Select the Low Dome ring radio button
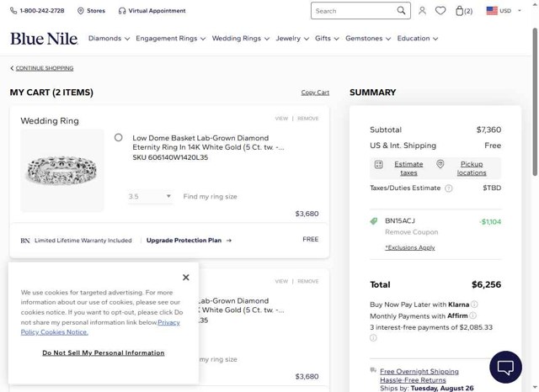 pos(119,137)
